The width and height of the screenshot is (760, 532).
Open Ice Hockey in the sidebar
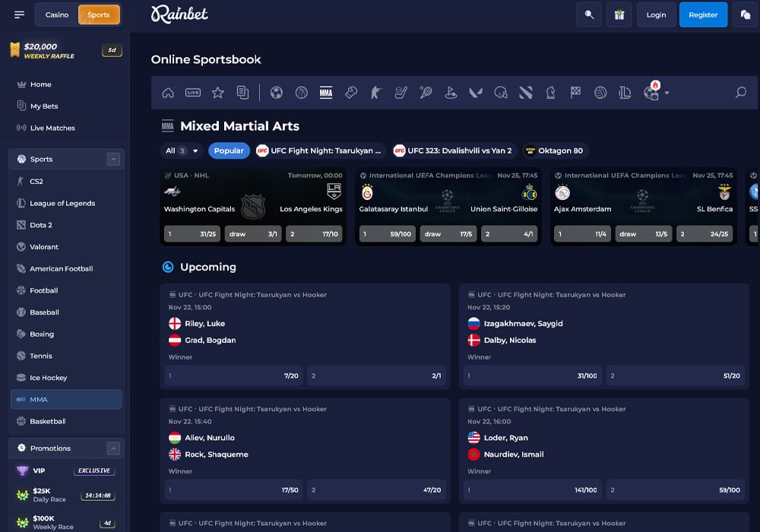[48, 378]
